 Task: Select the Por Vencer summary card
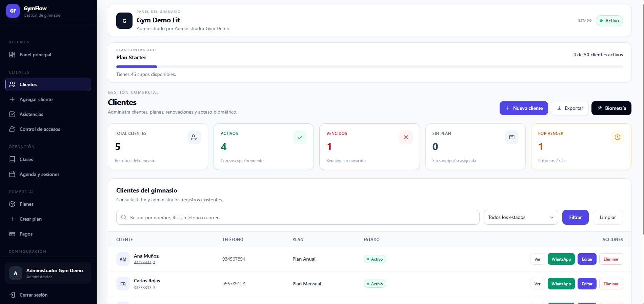[581, 147]
